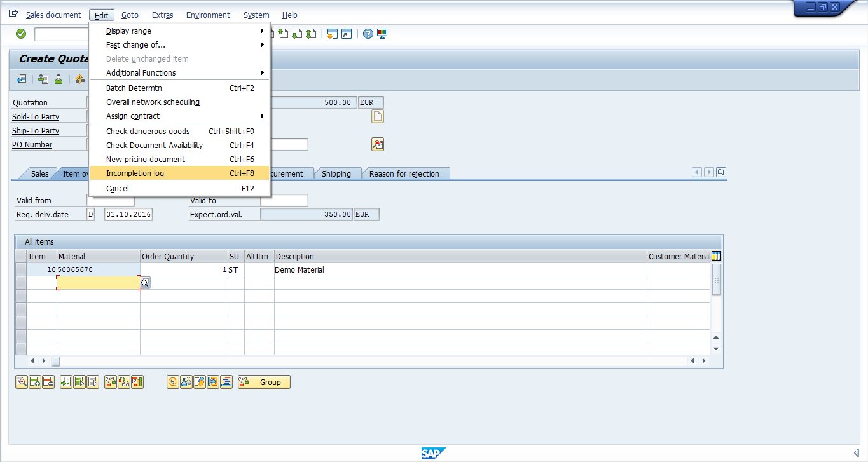The image size is (868, 462).
Task: Click the deselect all items icon
Action: (x=93, y=382)
